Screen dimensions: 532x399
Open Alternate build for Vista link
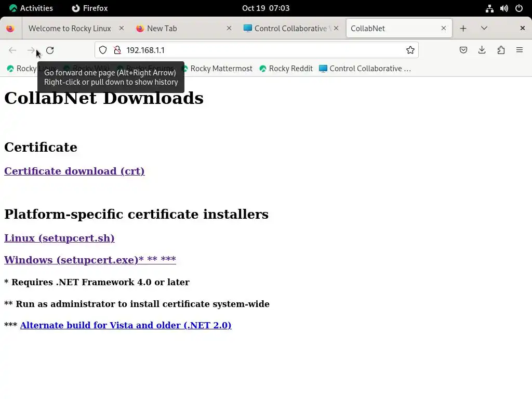tap(126, 325)
